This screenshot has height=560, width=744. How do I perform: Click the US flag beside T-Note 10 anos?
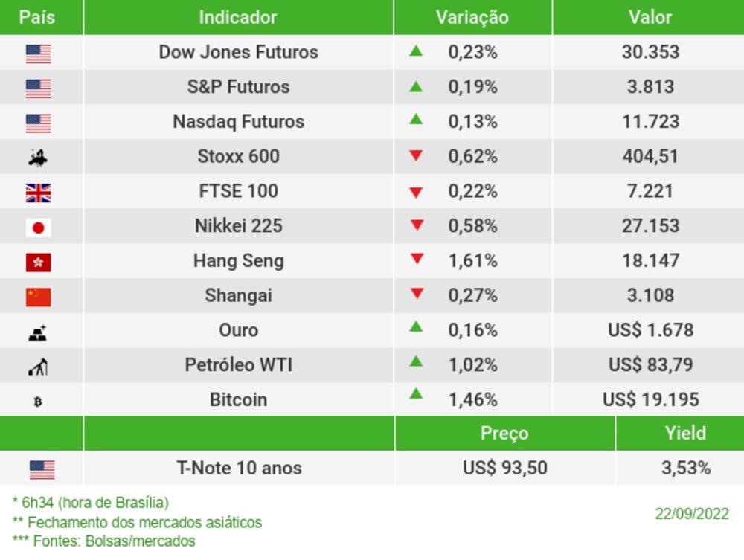(x=42, y=469)
